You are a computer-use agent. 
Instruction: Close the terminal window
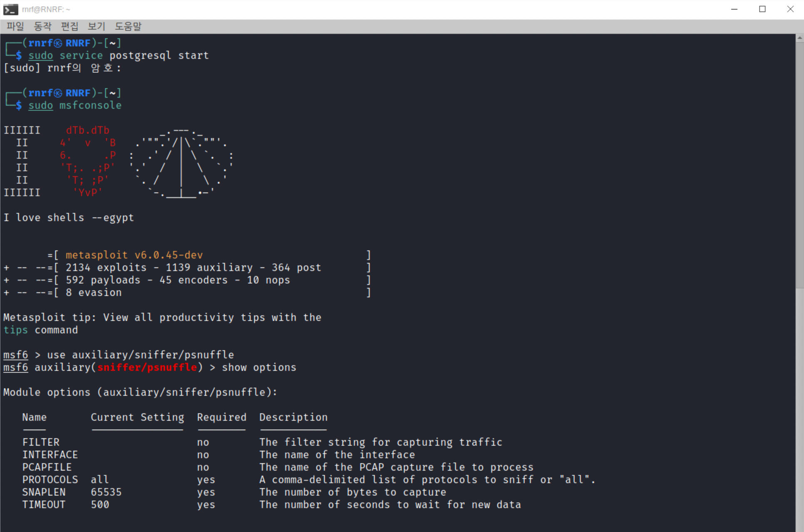[x=790, y=9]
